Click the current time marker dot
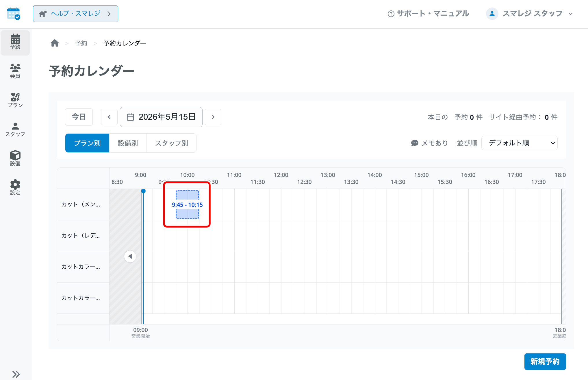 coord(143,191)
